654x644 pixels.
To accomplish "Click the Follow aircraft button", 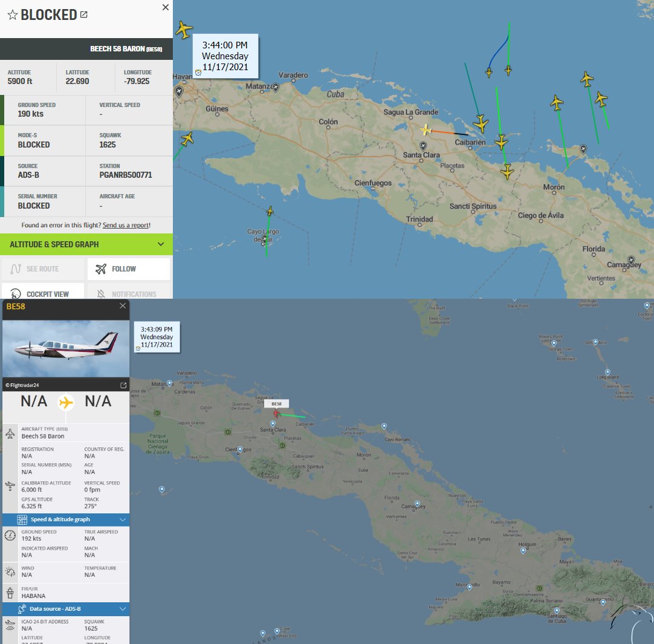I will [129, 268].
